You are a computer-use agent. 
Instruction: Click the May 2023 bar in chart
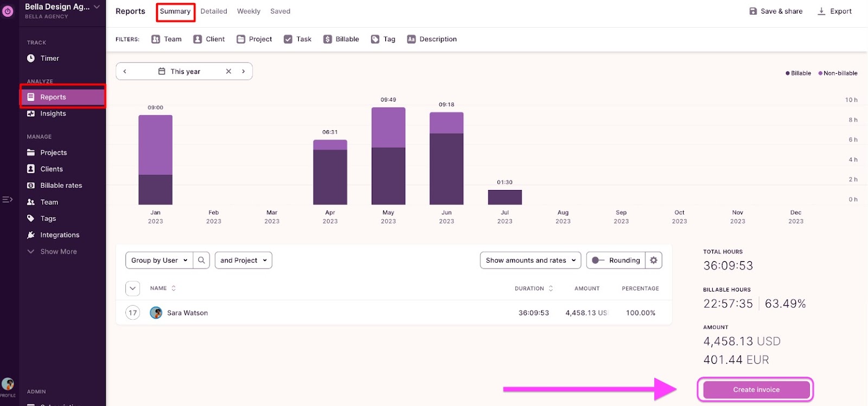tap(388, 156)
